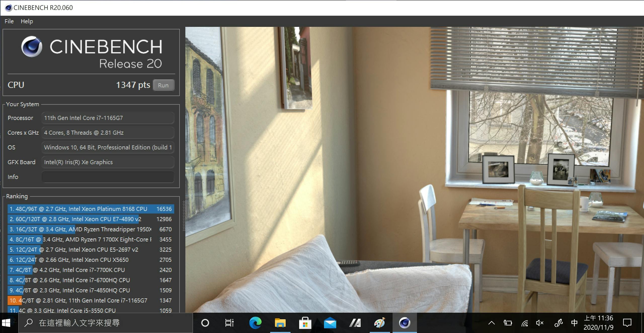The width and height of the screenshot is (644, 333).
Task: Select ranking row AMD Ryzen 7 1700X
Action: (x=91, y=240)
